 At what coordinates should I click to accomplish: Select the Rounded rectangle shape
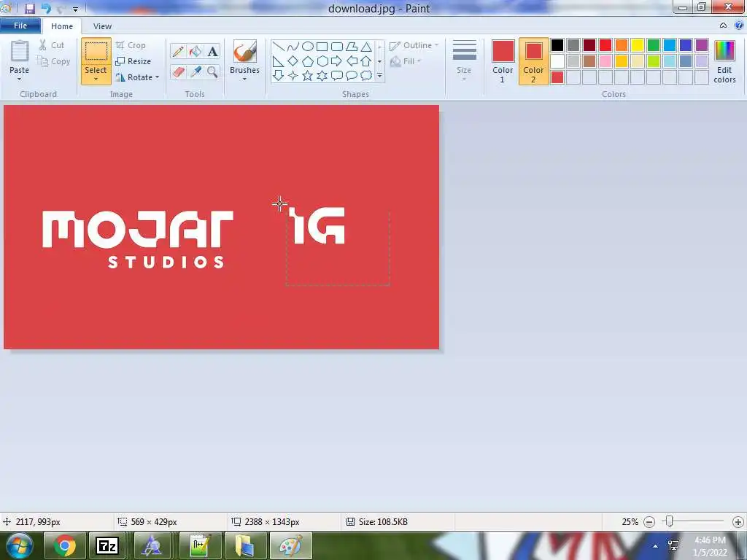coord(337,46)
